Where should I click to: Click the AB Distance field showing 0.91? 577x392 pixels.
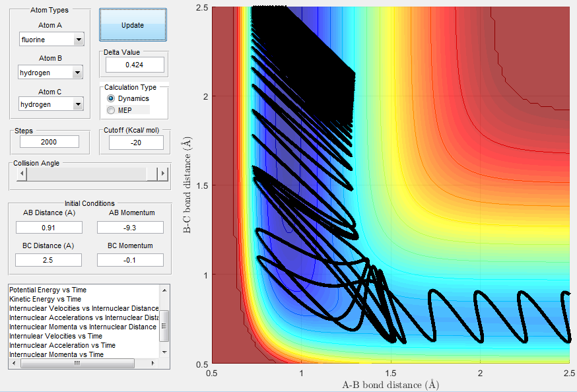(x=49, y=228)
